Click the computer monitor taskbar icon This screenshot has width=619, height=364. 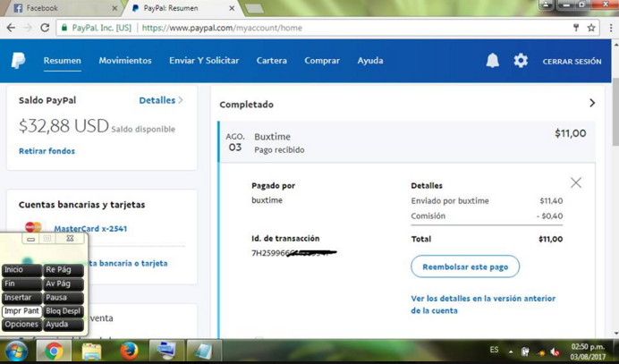click(x=166, y=351)
